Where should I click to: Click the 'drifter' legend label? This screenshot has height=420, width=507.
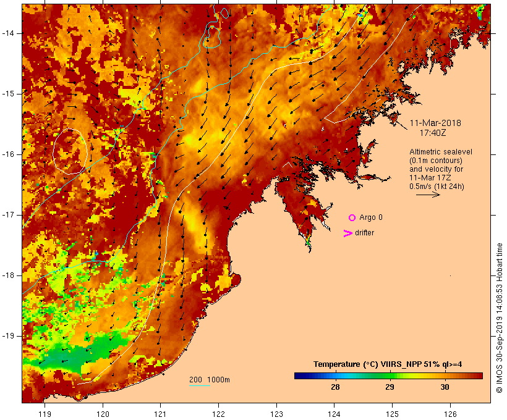(364, 233)
